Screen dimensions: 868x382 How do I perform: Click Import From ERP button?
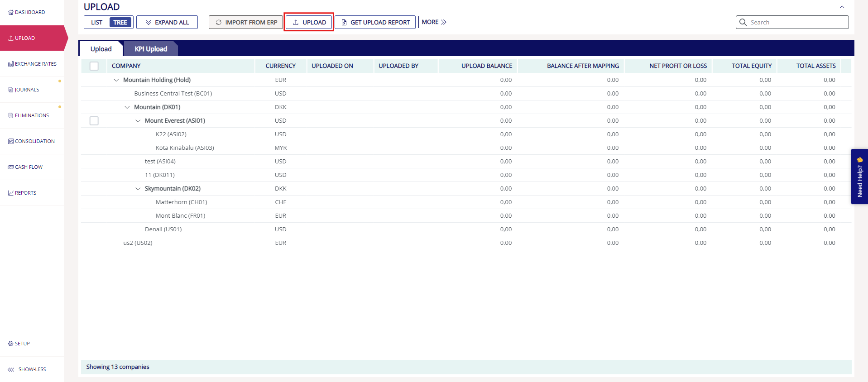[246, 22]
